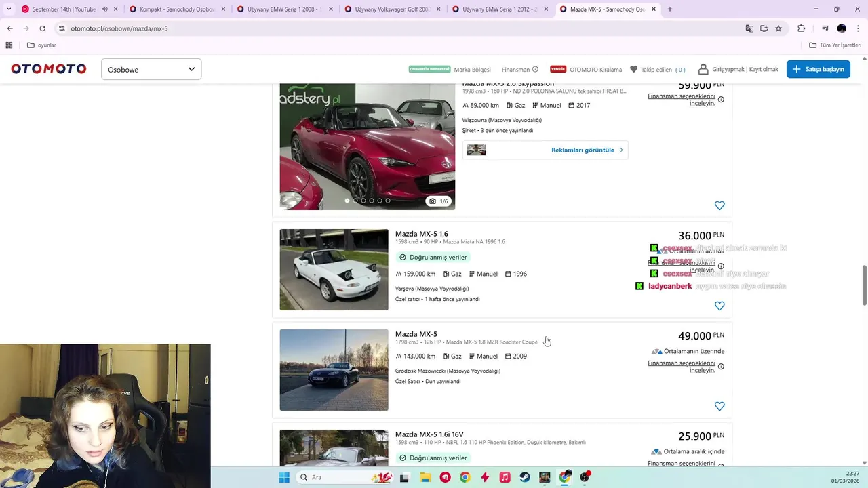Open the Osobowe category dropdown

pyautogui.click(x=151, y=69)
